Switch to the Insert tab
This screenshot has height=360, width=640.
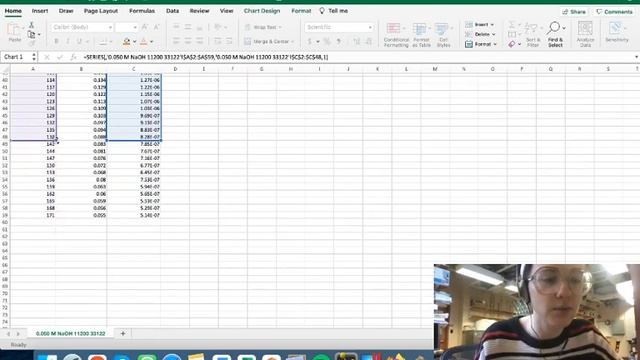pyautogui.click(x=40, y=11)
